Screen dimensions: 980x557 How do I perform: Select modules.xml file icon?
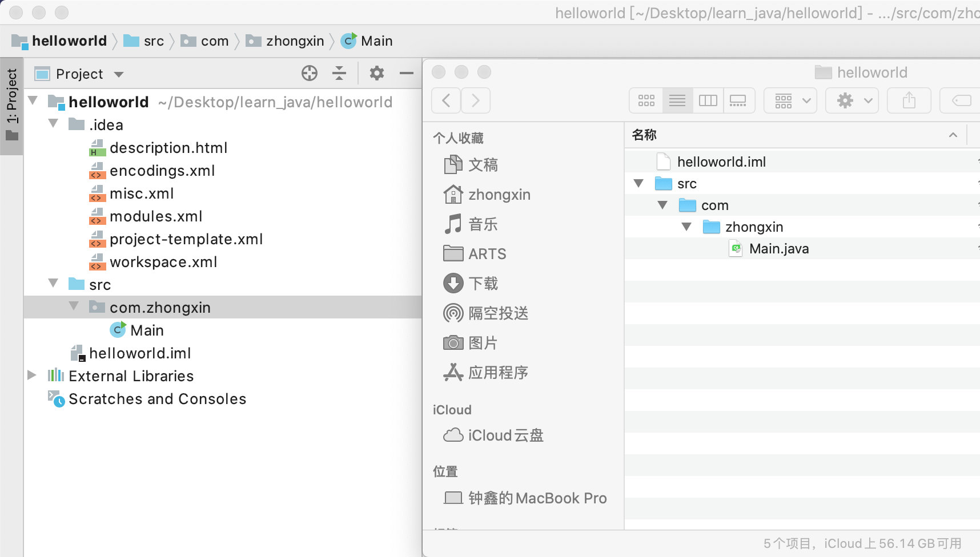coord(98,216)
